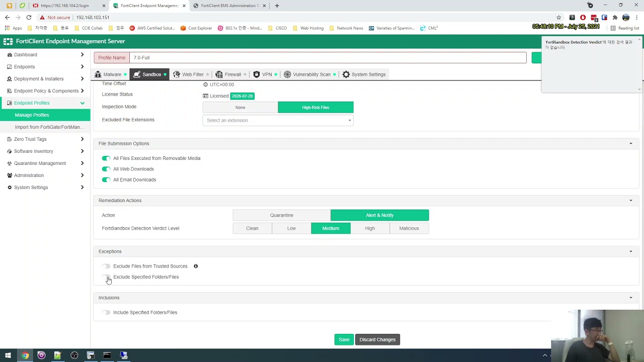Go back in browser history
644x362 pixels.
point(7,17)
